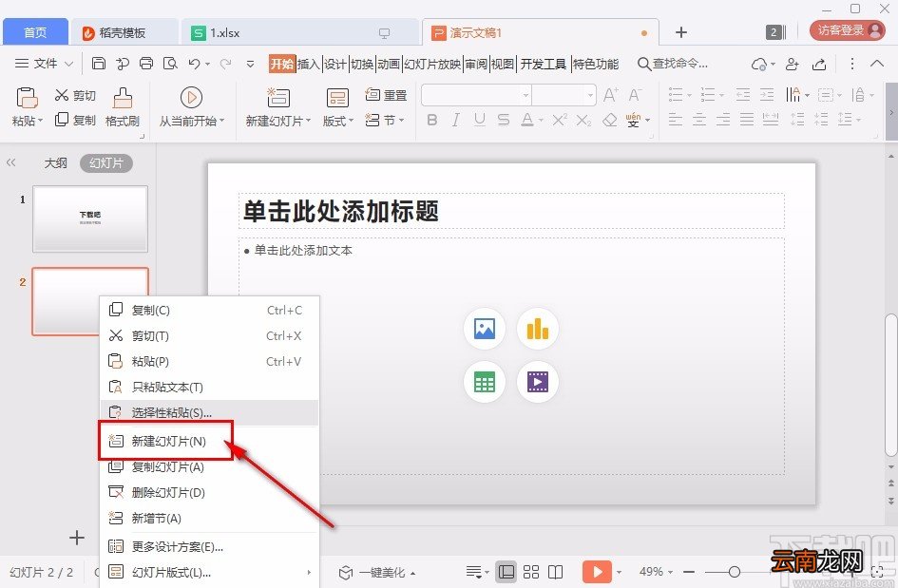Choose Delete Slide (删除幻灯片) in context menu
Viewport: 898px width, 588px height.
click(210, 492)
